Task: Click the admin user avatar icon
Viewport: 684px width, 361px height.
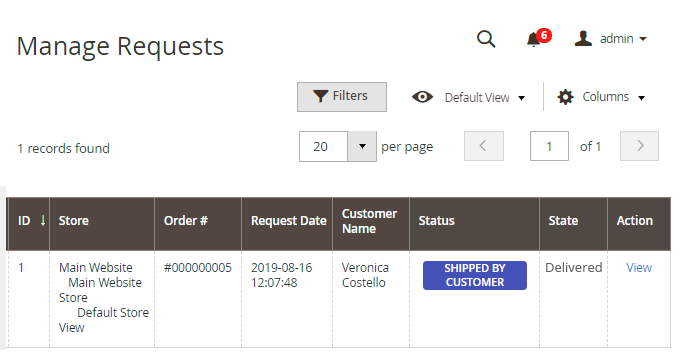Action: (583, 38)
